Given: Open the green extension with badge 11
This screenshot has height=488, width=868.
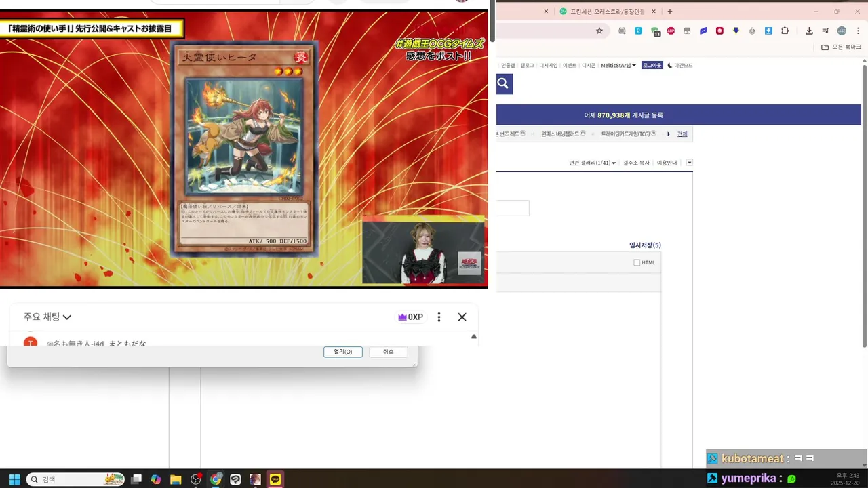Looking at the screenshot, I should pos(655,31).
